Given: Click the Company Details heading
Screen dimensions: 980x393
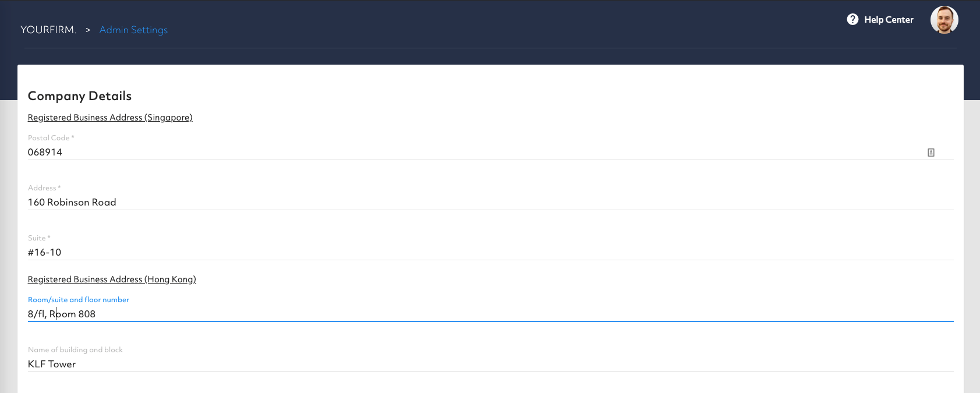Looking at the screenshot, I should [x=80, y=96].
